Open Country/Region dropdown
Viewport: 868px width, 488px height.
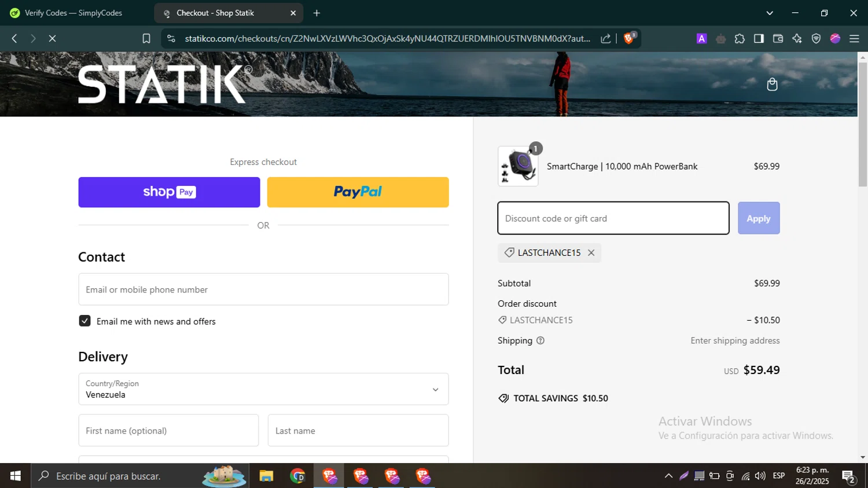263,389
